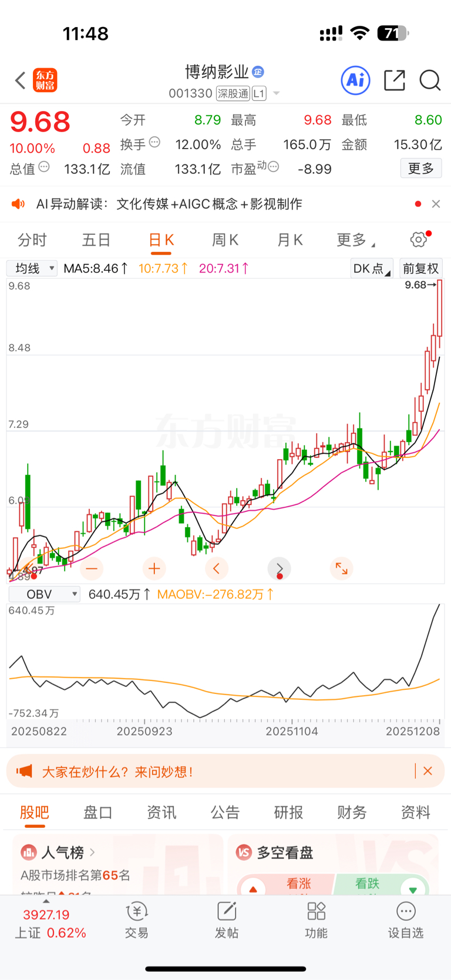Tap MA5:8.46 moving average value
This screenshot has width=451, height=980.
coord(96,268)
